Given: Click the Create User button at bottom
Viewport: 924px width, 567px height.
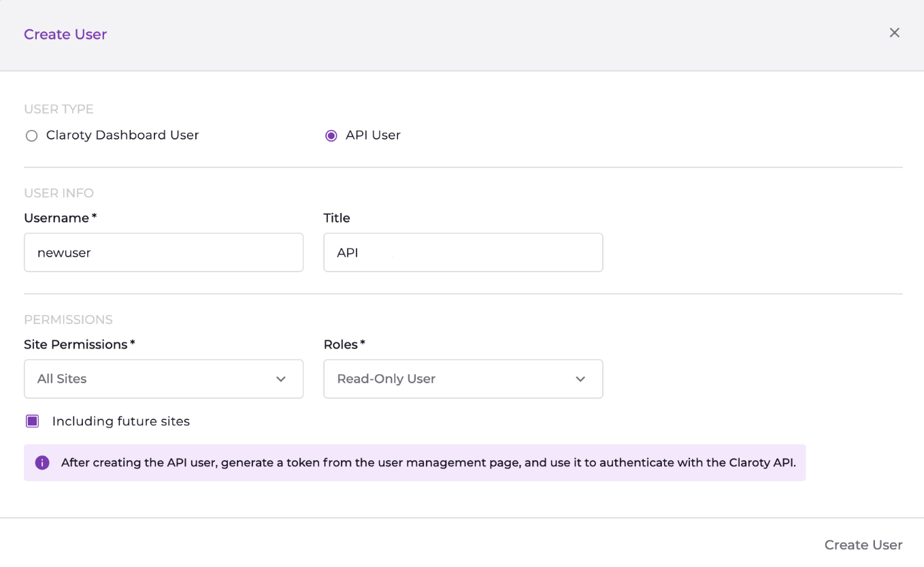Looking at the screenshot, I should [x=863, y=545].
